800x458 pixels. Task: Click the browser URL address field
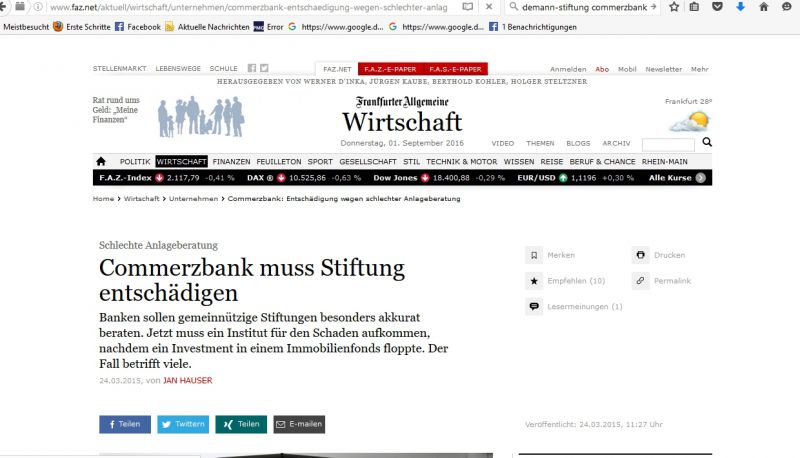tap(248, 7)
